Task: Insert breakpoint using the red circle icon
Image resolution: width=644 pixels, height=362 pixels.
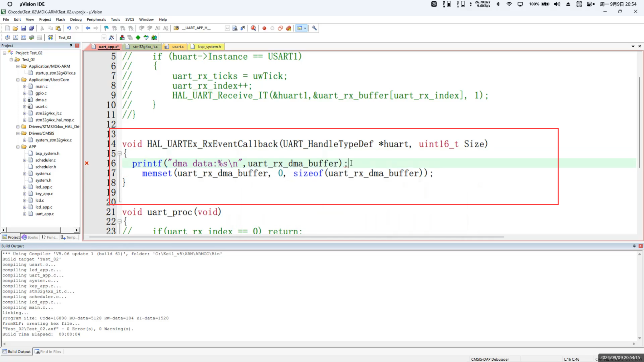Action: tap(264, 28)
